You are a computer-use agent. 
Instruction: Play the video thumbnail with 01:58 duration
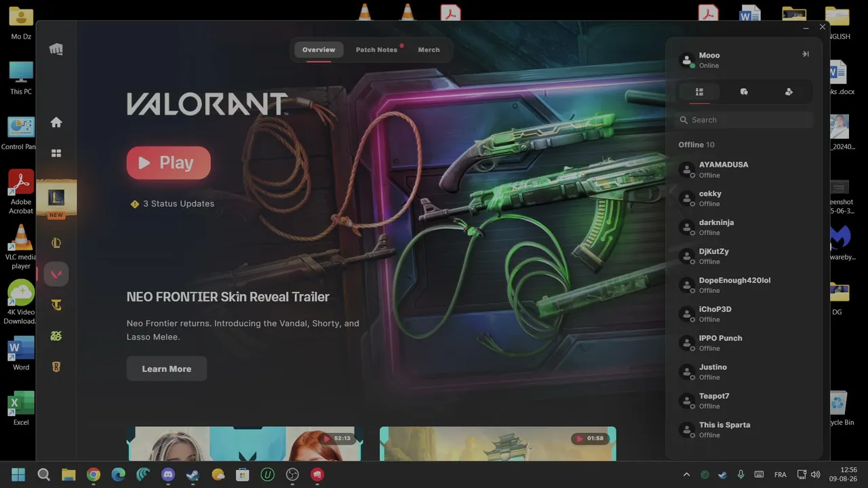[x=498, y=444]
